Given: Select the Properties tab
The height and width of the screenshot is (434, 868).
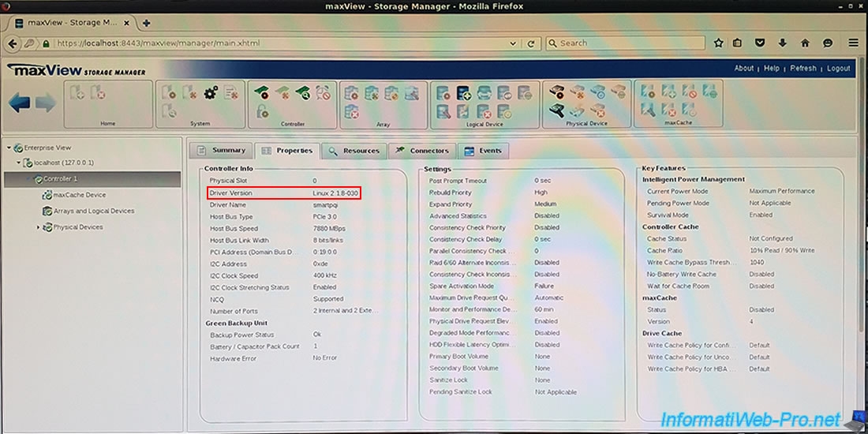Looking at the screenshot, I should click(288, 151).
